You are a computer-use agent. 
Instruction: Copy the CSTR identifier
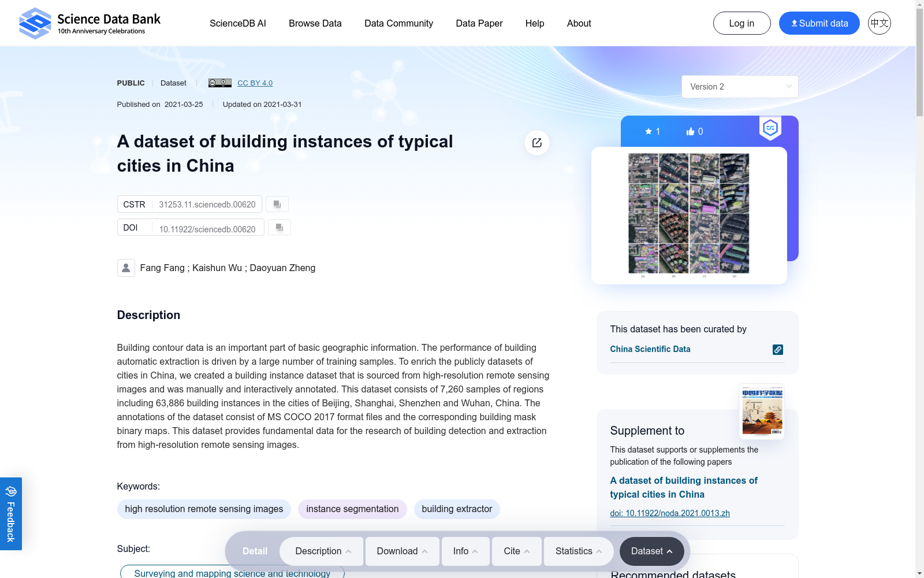coord(277,204)
